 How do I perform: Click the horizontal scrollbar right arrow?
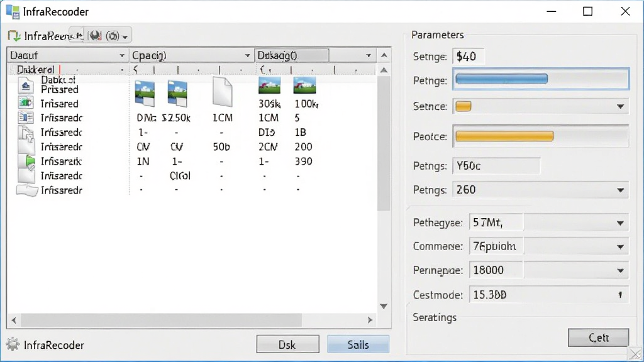click(370, 320)
